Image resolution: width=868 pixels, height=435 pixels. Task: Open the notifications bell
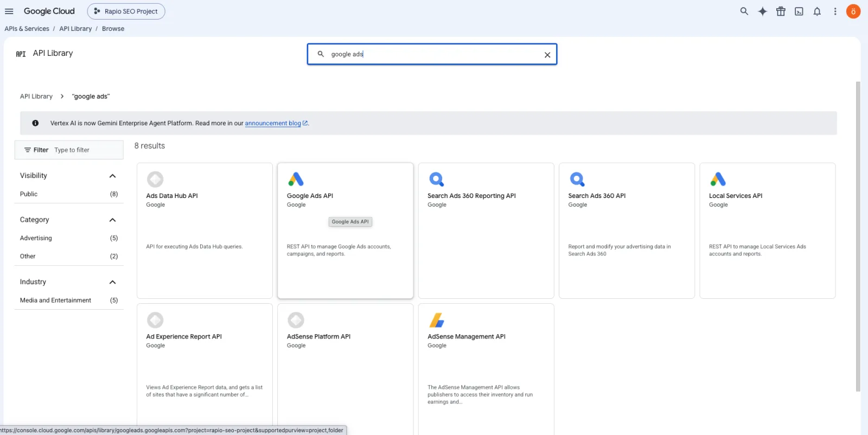(x=817, y=11)
